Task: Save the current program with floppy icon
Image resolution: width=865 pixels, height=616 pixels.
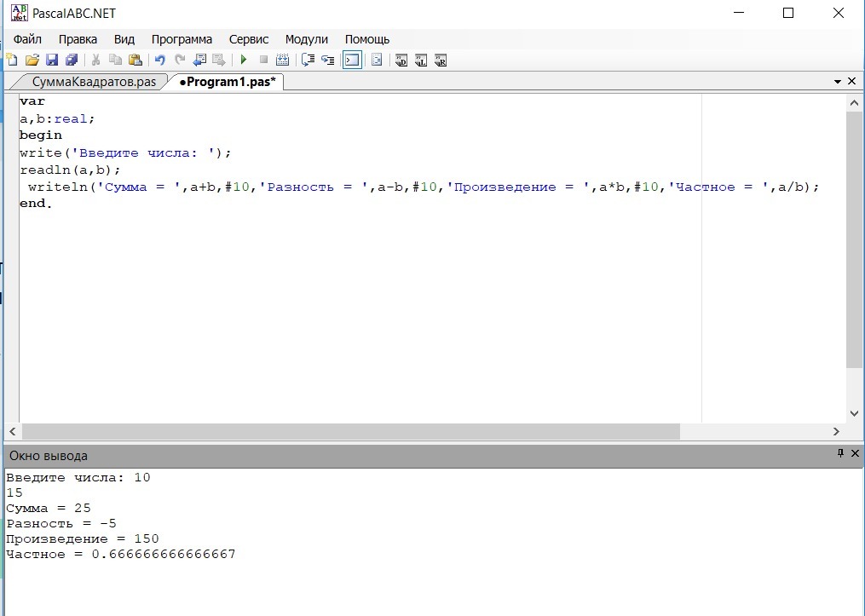Action: coord(52,60)
